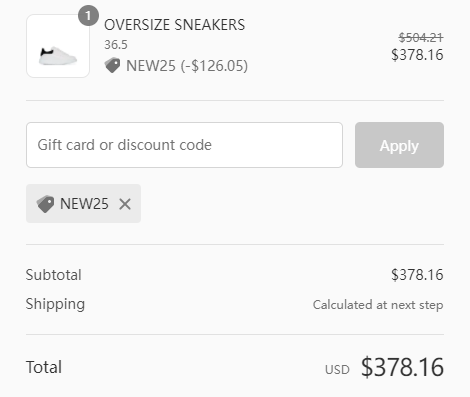The image size is (470, 397).
Task: Click the Calculated at next step text
Action: pos(378,305)
